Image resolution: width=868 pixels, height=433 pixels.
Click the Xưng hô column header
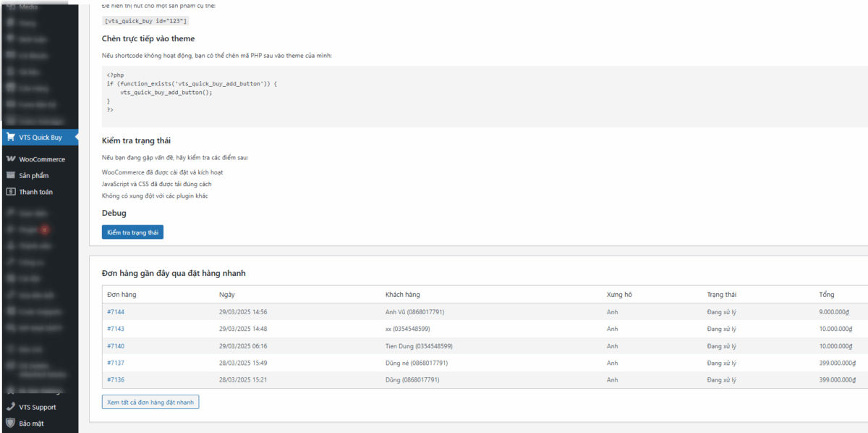(x=619, y=295)
